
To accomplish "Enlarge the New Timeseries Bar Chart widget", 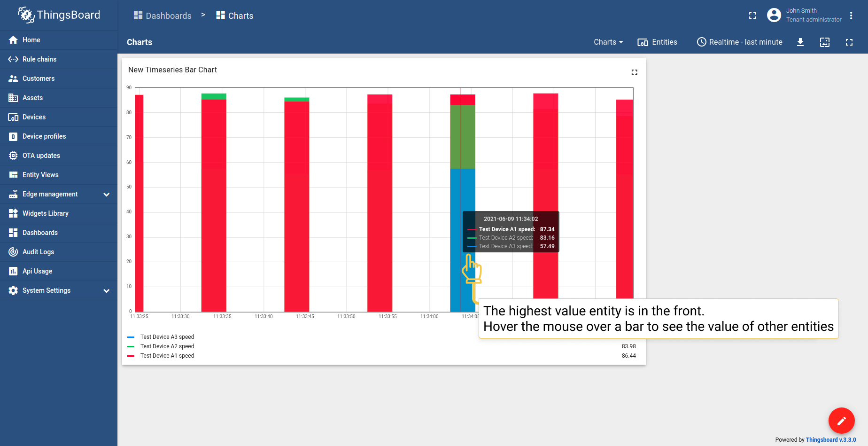I will [634, 72].
